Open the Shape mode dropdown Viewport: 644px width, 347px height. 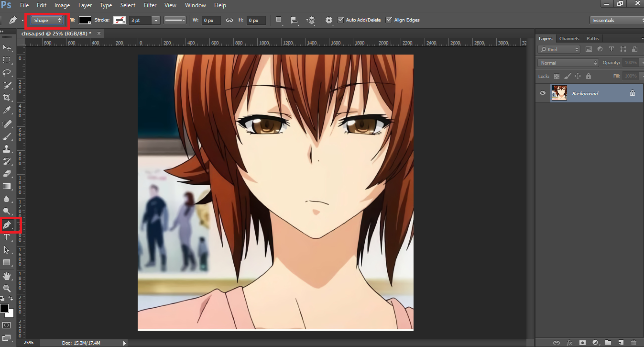(x=46, y=20)
